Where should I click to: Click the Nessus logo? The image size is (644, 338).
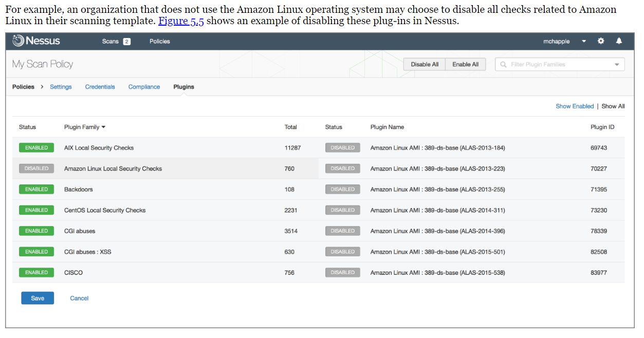36,41
